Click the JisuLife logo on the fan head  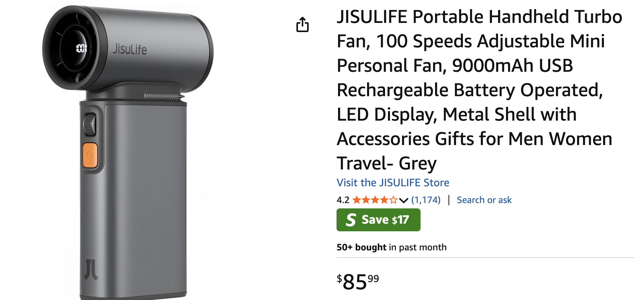click(x=129, y=49)
